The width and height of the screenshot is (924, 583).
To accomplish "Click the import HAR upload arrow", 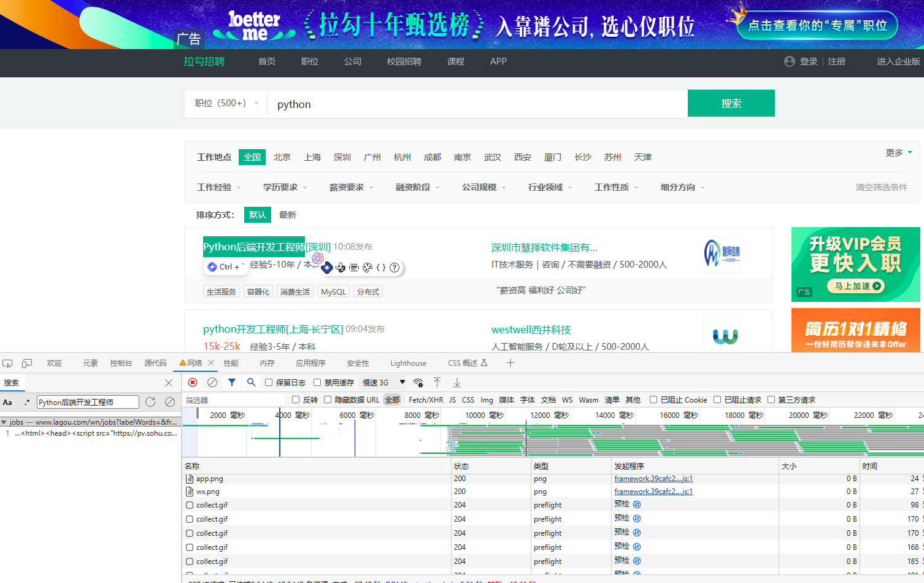I will click(437, 382).
